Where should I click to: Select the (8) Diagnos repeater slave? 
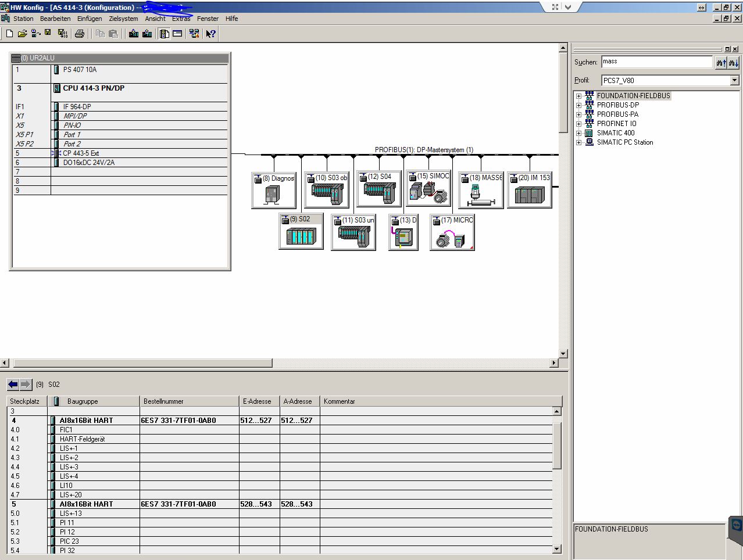[274, 190]
